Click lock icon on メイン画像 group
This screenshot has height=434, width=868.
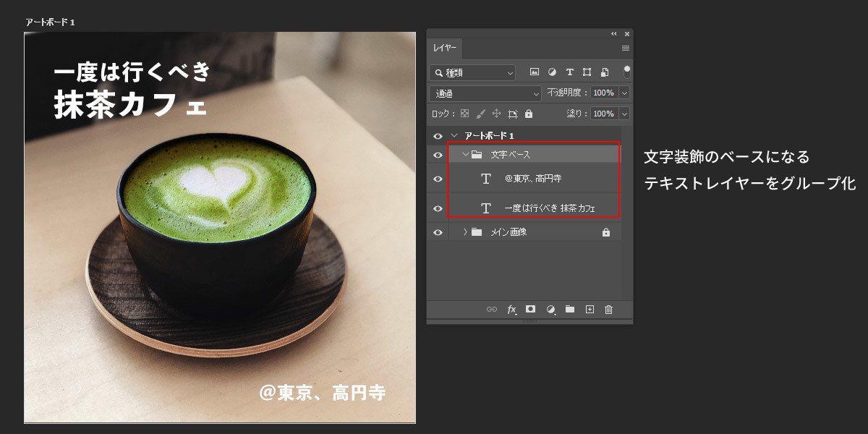[606, 232]
